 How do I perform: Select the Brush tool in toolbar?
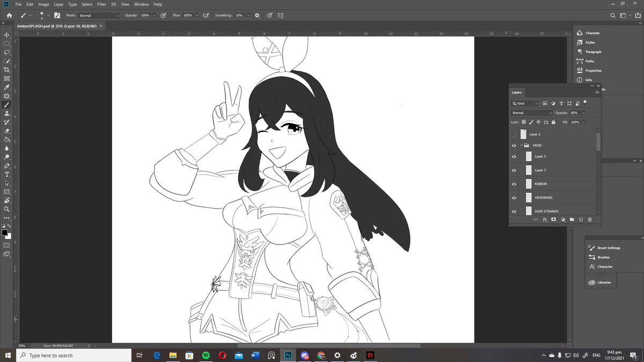click(7, 105)
